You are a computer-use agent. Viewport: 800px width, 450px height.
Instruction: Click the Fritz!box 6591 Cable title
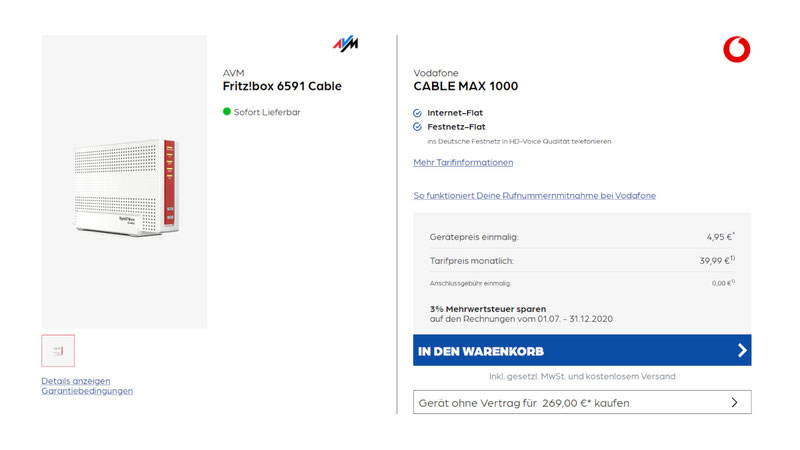coord(282,86)
